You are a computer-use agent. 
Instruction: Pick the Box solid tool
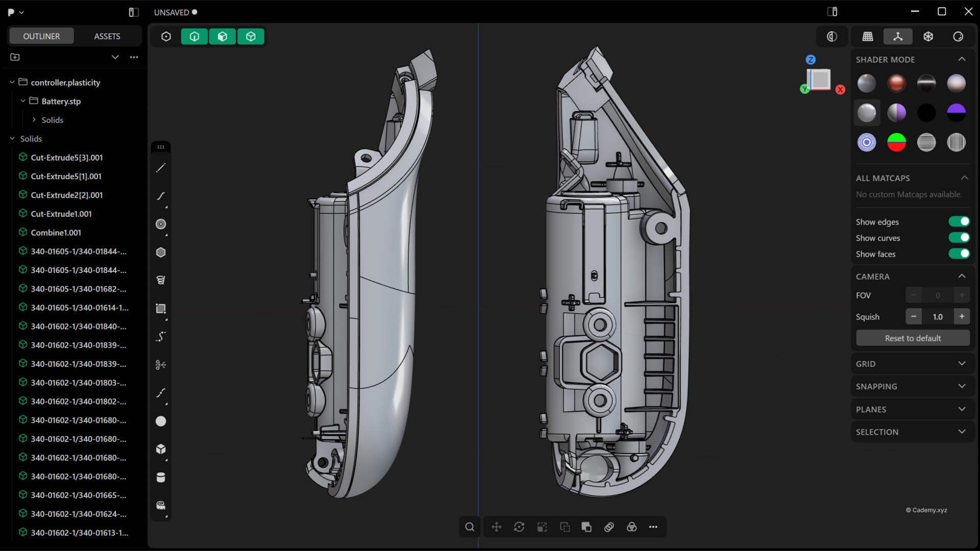click(x=161, y=449)
